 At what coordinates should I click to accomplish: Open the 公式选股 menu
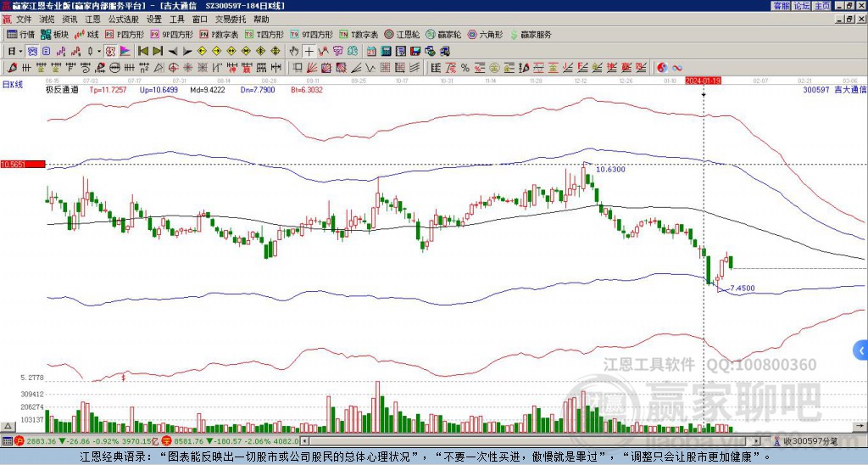pyautogui.click(x=124, y=20)
